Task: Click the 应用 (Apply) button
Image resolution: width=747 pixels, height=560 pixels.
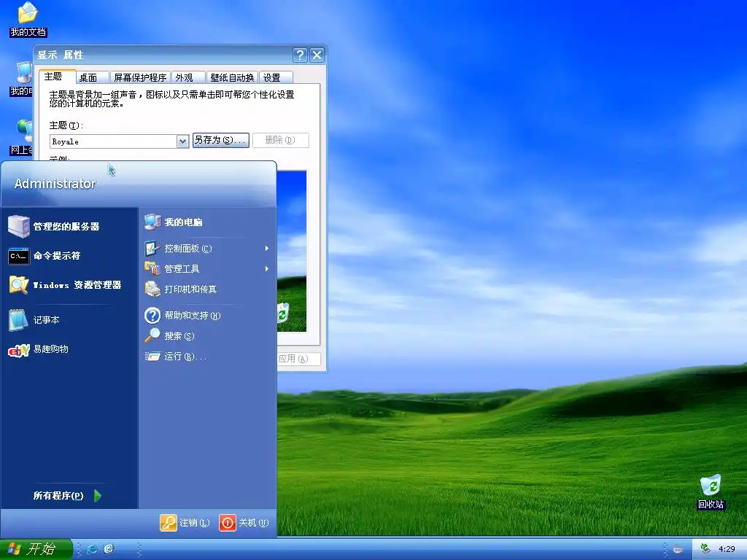Action: (x=298, y=359)
